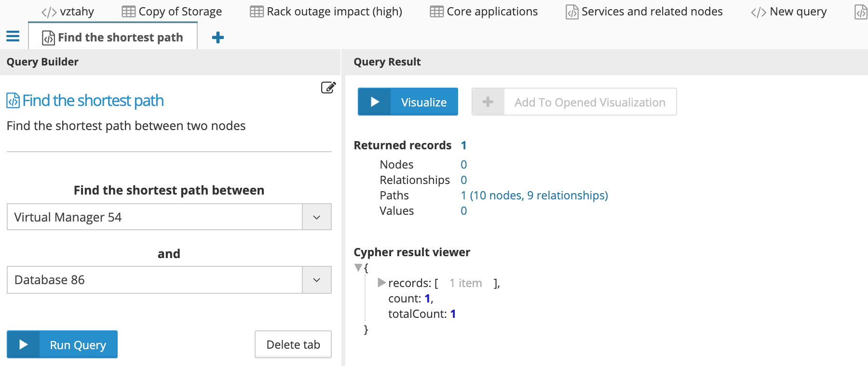Click table icon on Copy of Storage tab
Viewport: 868px width, 366px height.
[x=129, y=12]
